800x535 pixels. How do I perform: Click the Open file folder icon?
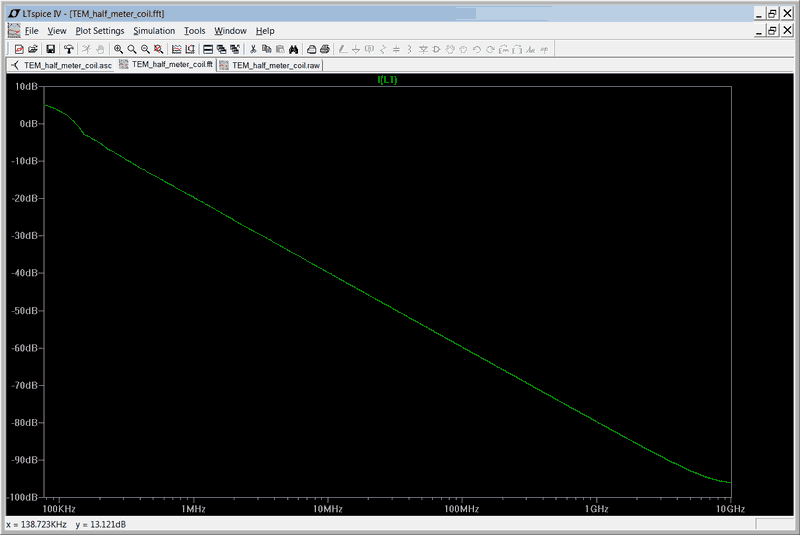click(x=33, y=48)
